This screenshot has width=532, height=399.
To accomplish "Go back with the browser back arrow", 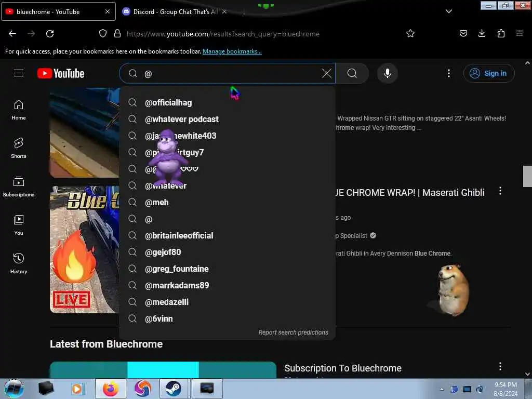I will click(x=12, y=34).
